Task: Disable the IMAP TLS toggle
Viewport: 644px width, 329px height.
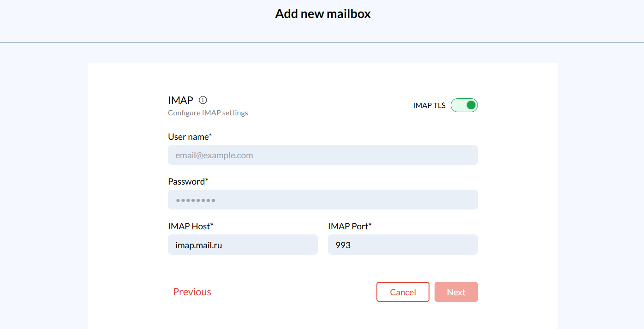Action: (464, 105)
